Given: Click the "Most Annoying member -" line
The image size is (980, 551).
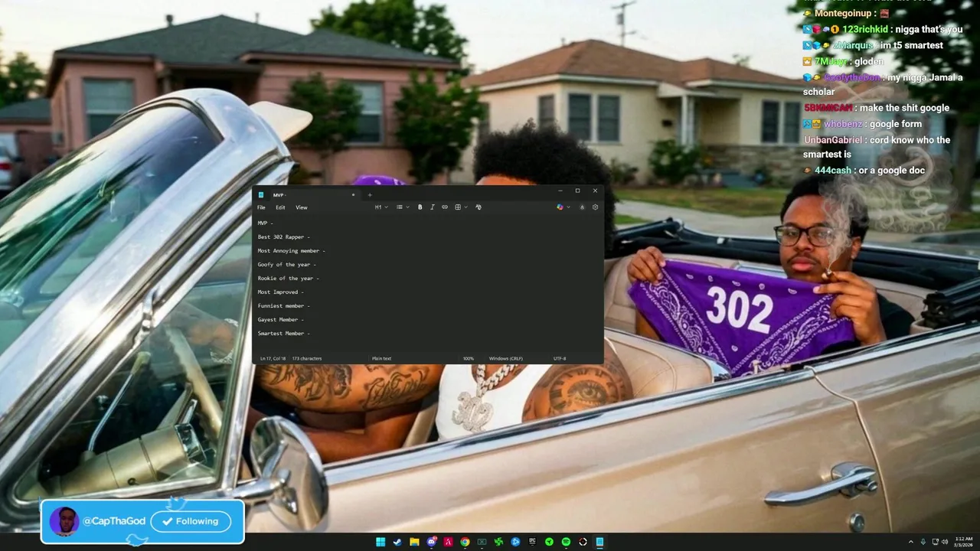Looking at the screenshot, I should coord(291,251).
